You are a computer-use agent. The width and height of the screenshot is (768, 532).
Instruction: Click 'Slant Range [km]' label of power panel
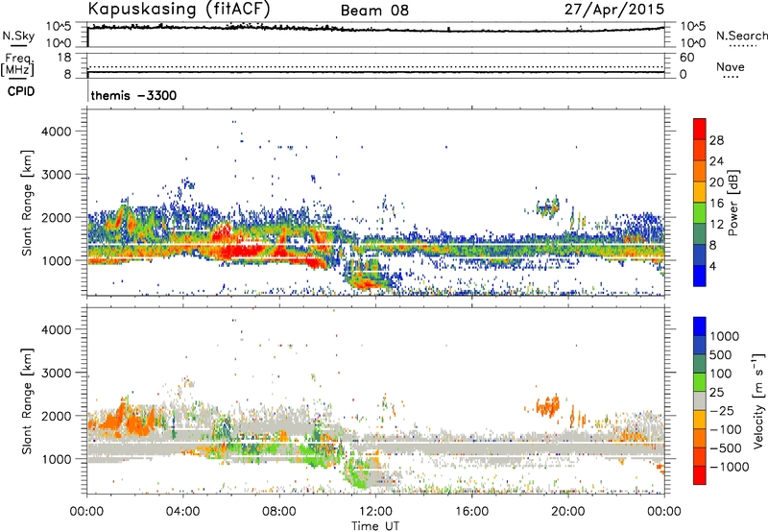[x=27, y=203]
